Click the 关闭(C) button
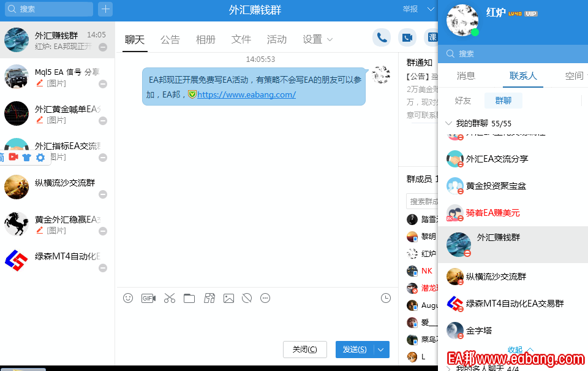Viewport: 588px width, 371px height. tap(305, 350)
